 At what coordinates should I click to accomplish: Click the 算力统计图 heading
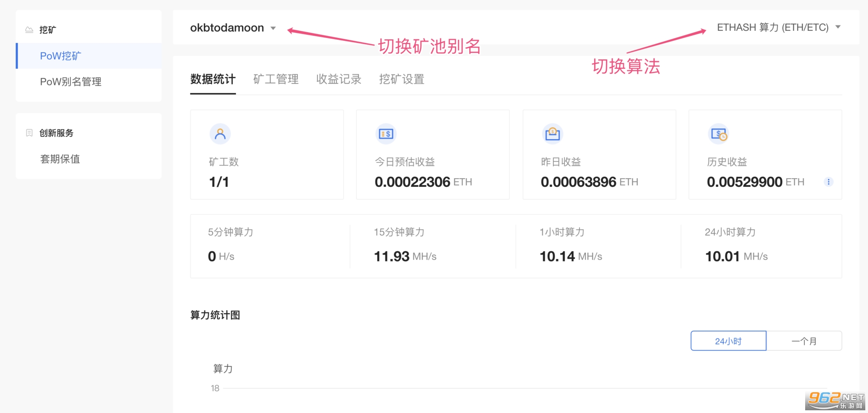[215, 315]
